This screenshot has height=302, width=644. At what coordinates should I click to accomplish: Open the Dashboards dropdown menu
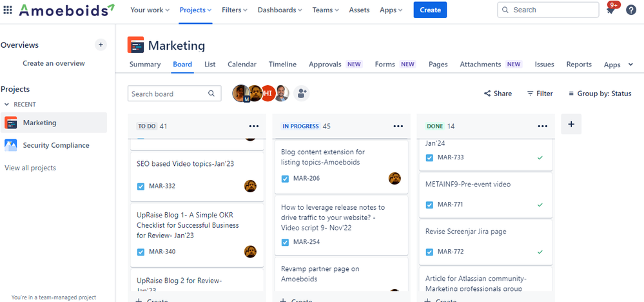[280, 10]
